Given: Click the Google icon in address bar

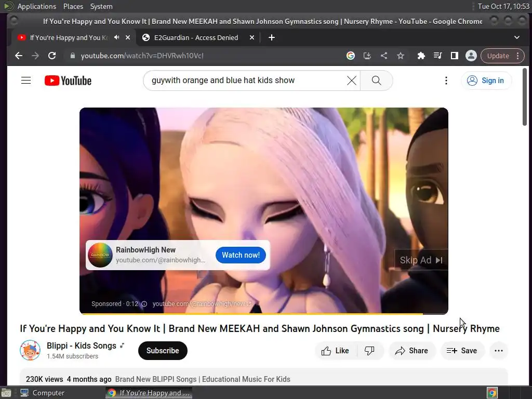Looking at the screenshot, I should coord(351,56).
